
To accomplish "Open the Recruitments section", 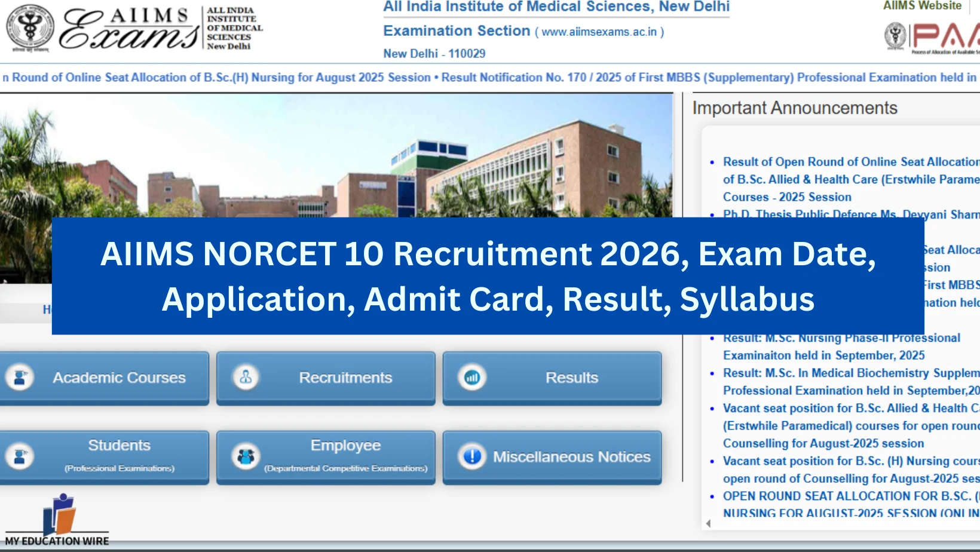I will click(345, 378).
